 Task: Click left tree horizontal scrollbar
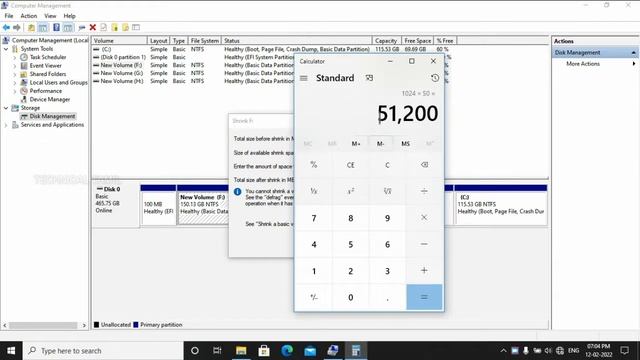pos(44,325)
